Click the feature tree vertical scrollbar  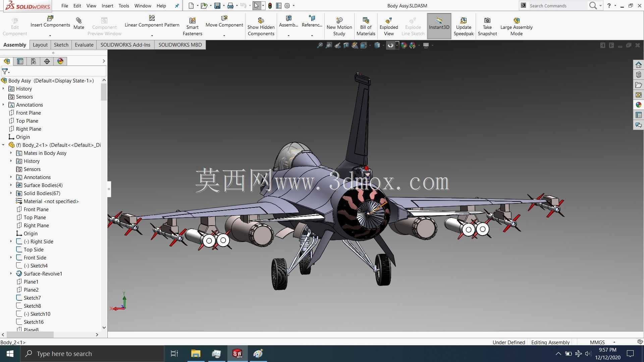(104, 92)
